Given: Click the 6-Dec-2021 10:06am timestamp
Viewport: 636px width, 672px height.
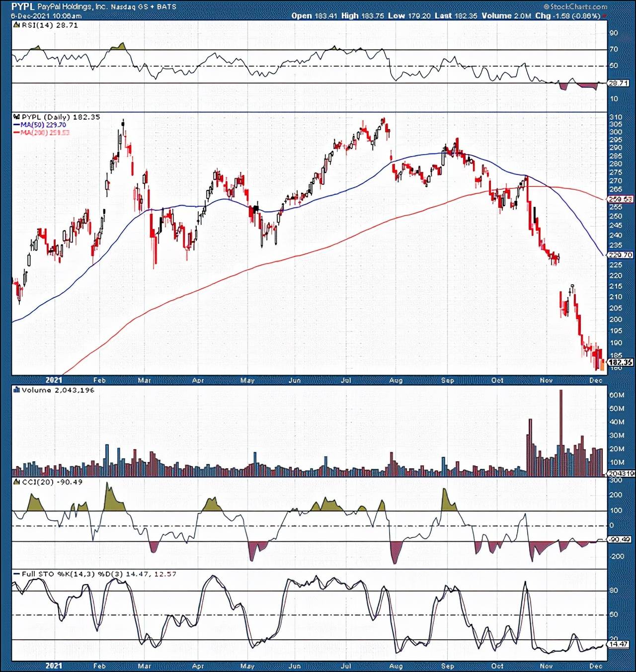Looking at the screenshot, I should [x=46, y=16].
